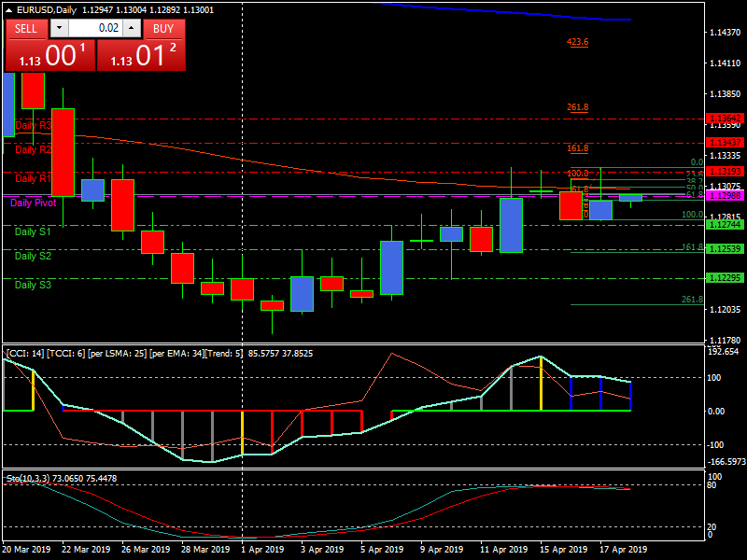
Task: Click the BUY button
Action: [163, 29]
